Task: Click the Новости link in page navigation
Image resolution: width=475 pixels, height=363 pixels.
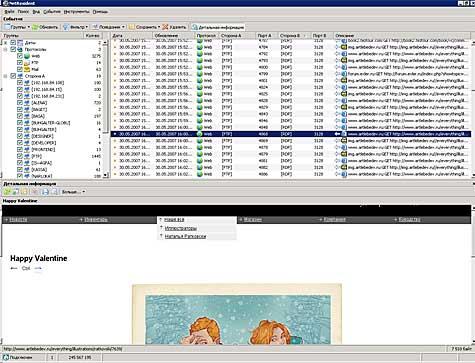Action: point(18,219)
